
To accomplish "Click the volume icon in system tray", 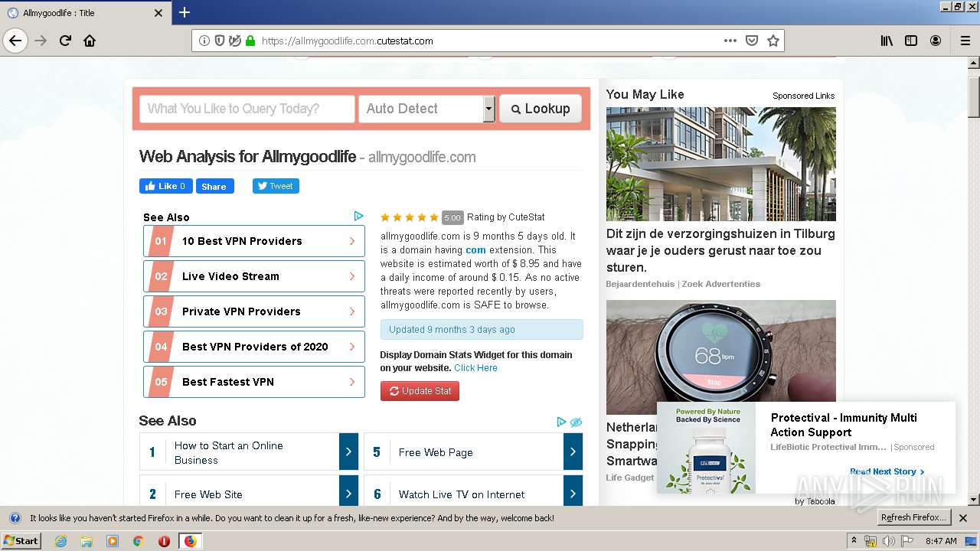I will [x=888, y=541].
